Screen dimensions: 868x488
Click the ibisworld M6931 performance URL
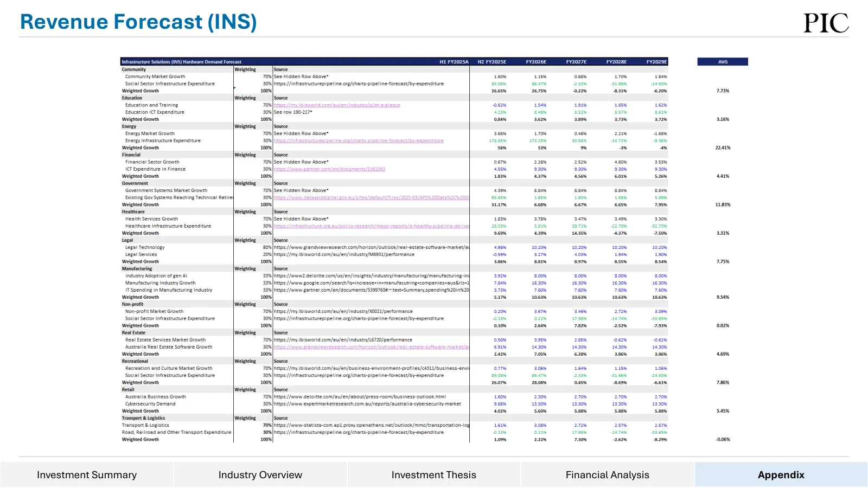point(344,254)
